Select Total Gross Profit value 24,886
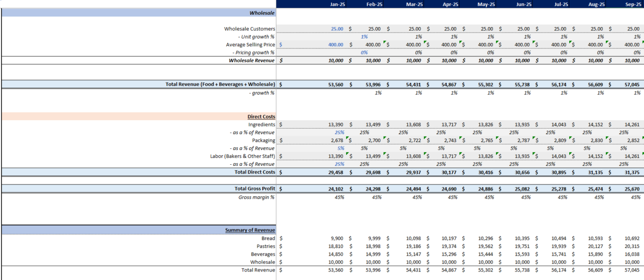This screenshot has height=280, width=644. (x=486, y=189)
